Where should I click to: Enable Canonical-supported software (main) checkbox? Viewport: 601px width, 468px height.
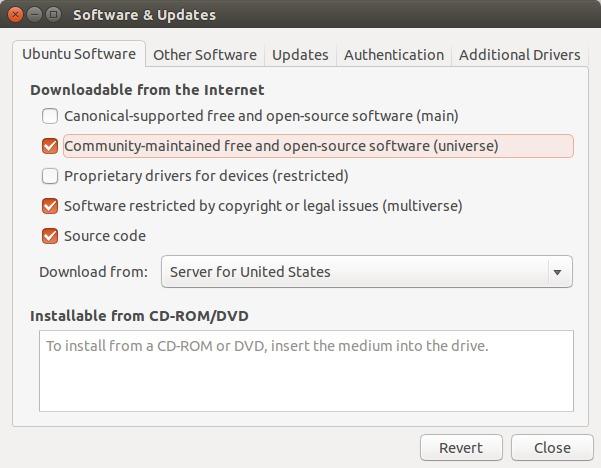(x=50, y=116)
